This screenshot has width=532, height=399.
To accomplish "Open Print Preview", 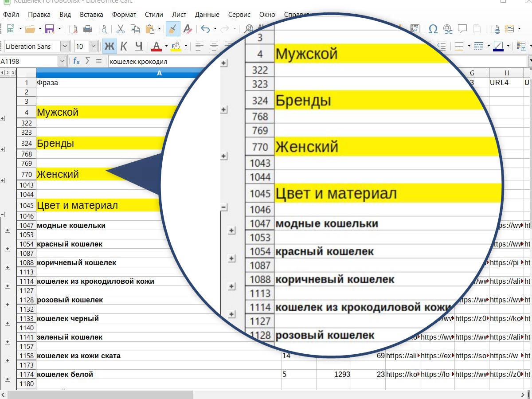I will pos(102,29).
